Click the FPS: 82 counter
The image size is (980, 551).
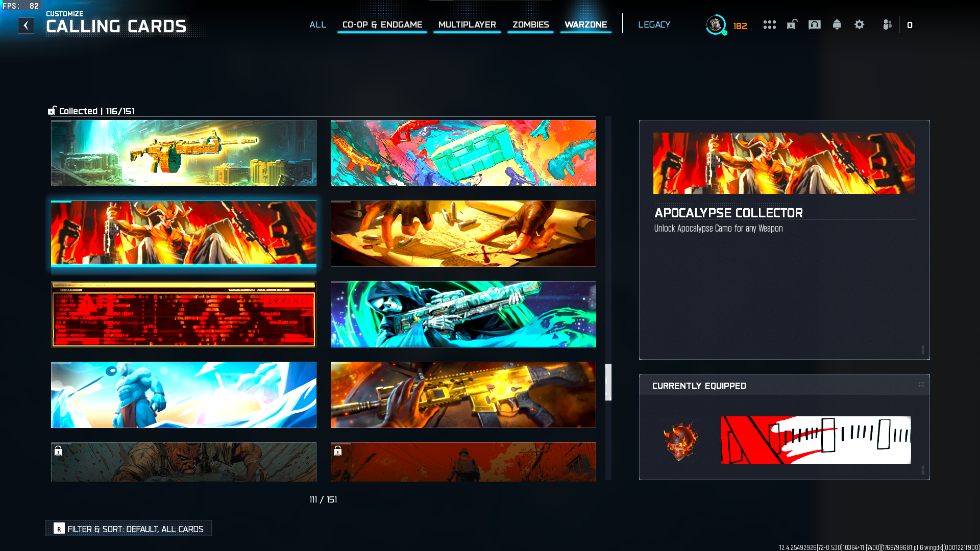pos(20,6)
